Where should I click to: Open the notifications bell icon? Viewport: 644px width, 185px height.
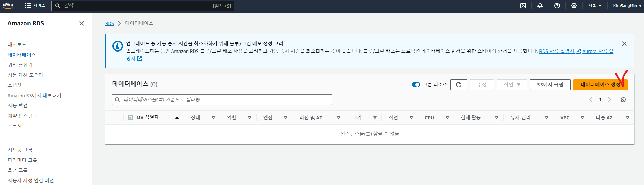tap(540, 6)
